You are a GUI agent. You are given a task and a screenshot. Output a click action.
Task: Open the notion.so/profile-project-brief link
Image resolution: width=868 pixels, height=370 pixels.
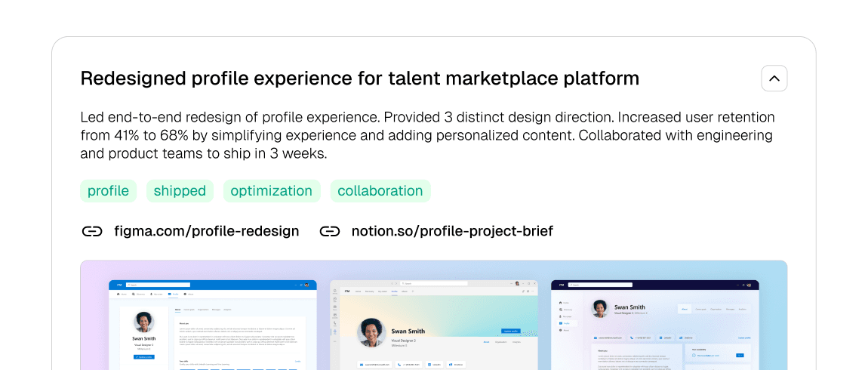tap(452, 231)
